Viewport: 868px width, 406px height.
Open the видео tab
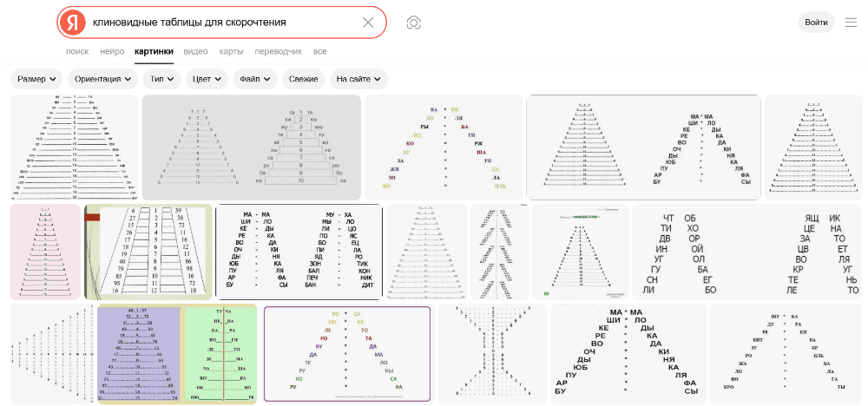pos(195,51)
